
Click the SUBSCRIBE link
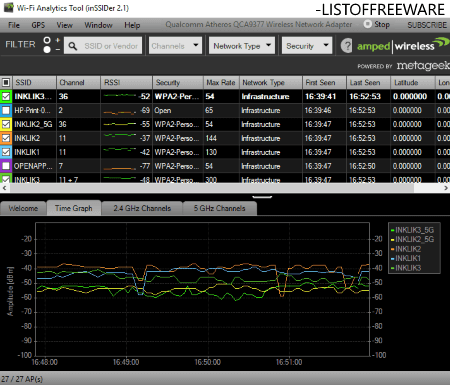pos(427,25)
